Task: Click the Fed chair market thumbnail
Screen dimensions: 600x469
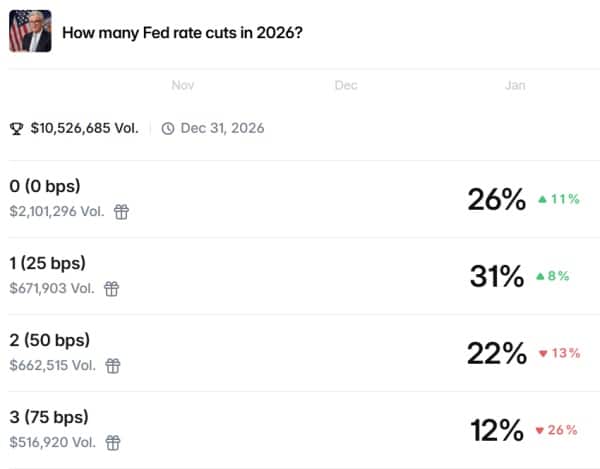Action: [30, 31]
